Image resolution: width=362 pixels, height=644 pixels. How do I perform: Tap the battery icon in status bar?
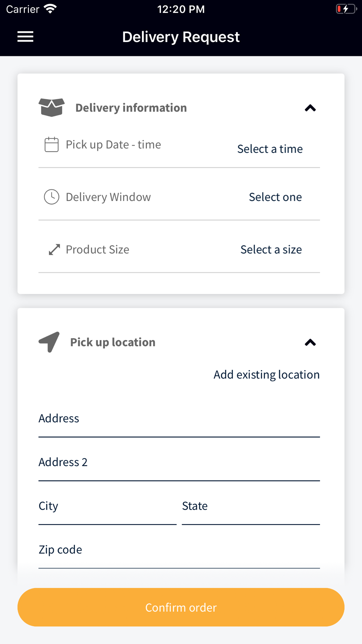pos(346,9)
